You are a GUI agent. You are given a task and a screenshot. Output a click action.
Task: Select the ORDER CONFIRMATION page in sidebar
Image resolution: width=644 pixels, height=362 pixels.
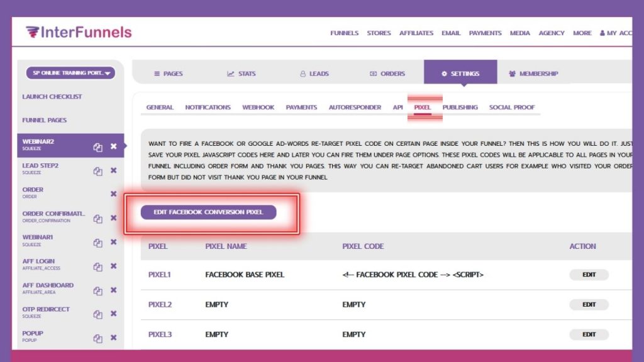click(53, 217)
